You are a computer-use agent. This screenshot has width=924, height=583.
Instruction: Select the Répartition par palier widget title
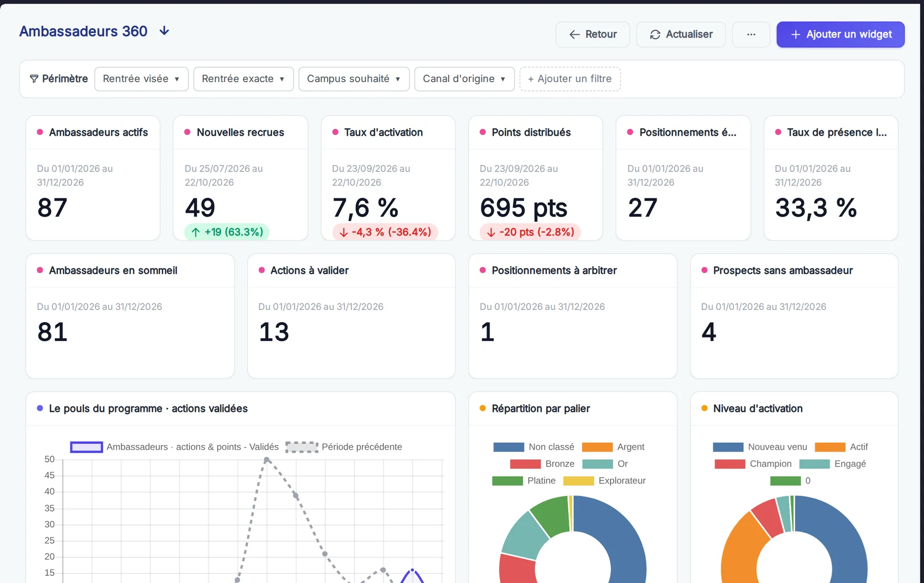point(541,409)
